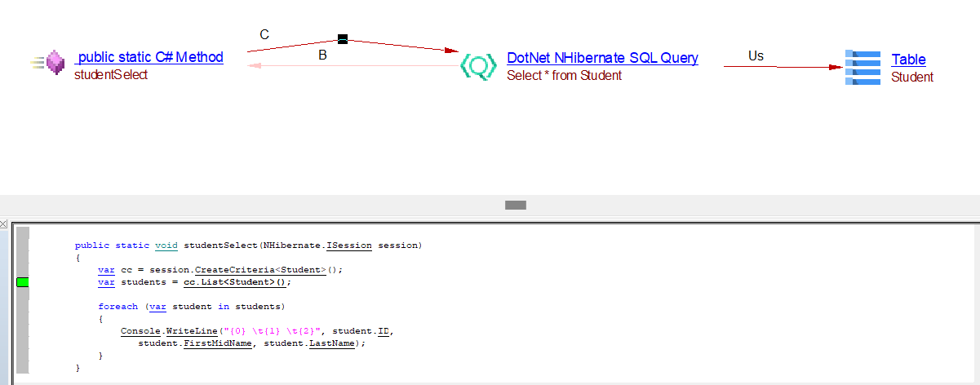Click the green bookmark marker in code gutter

point(22,282)
